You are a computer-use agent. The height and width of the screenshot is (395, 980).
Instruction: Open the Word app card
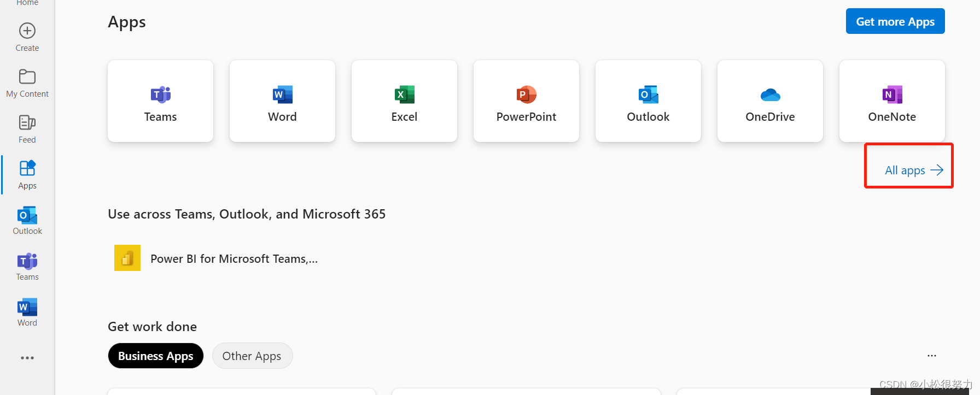point(282,101)
